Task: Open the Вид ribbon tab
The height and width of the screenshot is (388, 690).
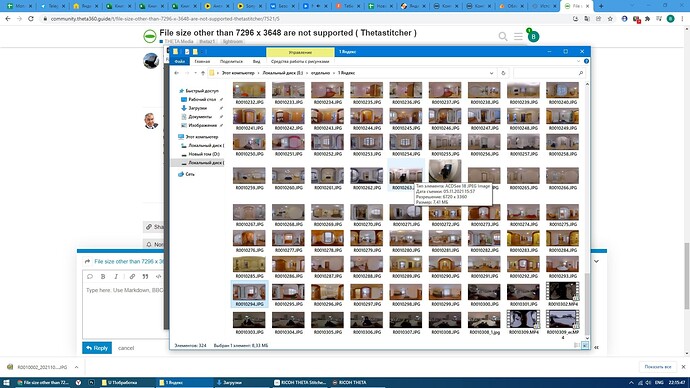Action: click(257, 62)
